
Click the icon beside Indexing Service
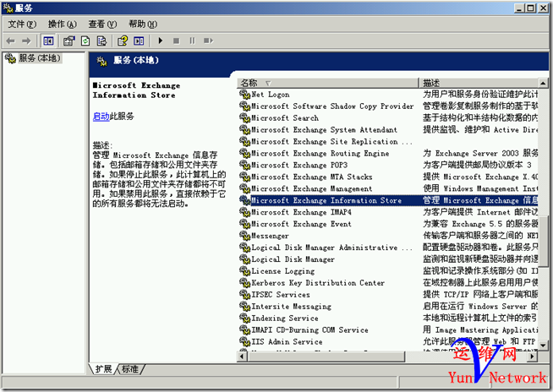point(244,318)
